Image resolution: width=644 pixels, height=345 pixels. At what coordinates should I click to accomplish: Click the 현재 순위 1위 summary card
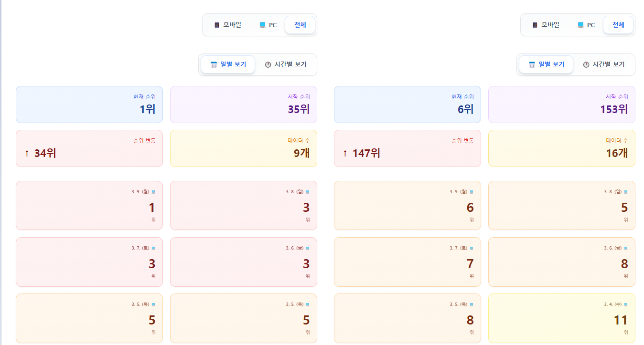(89, 105)
